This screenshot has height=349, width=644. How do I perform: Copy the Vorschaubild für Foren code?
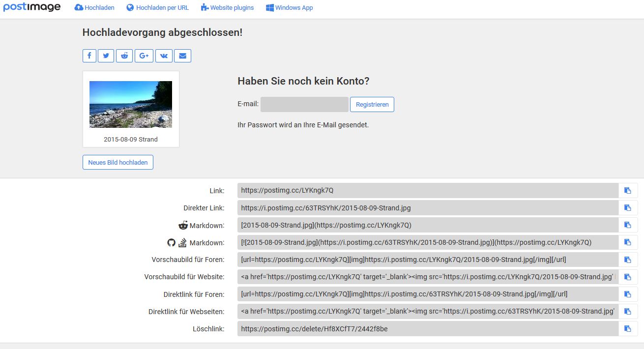[627, 260]
